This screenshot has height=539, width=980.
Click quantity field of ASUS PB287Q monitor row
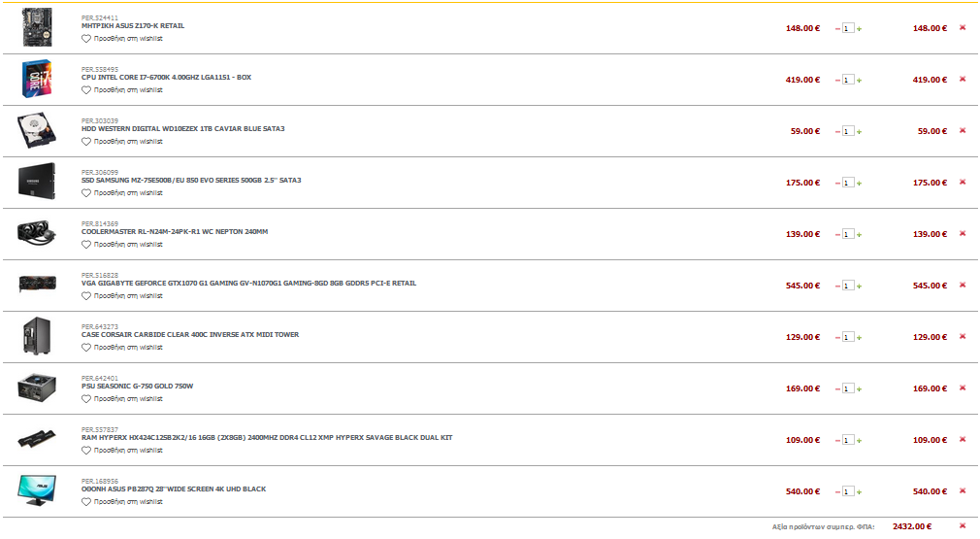click(x=848, y=491)
